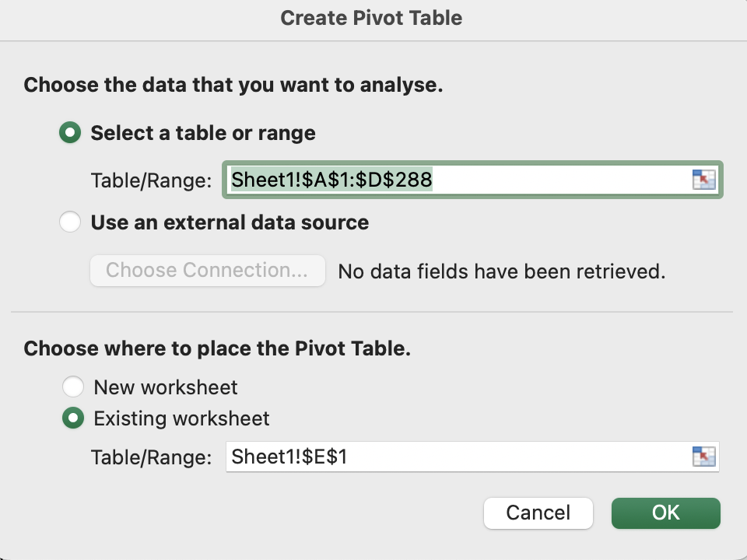Confirm pivot table creation with OK
The width and height of the screenshot is (747, 560).
point(665,513)
